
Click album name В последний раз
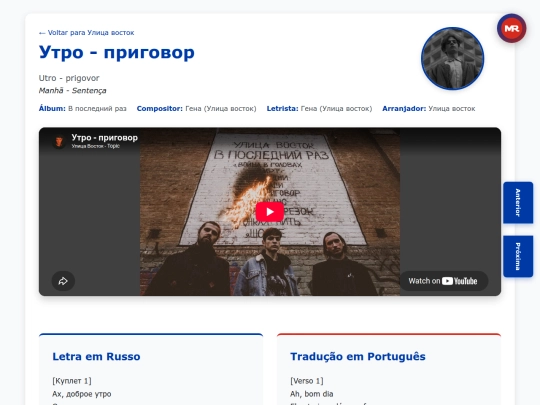click(x=97, y=108)
